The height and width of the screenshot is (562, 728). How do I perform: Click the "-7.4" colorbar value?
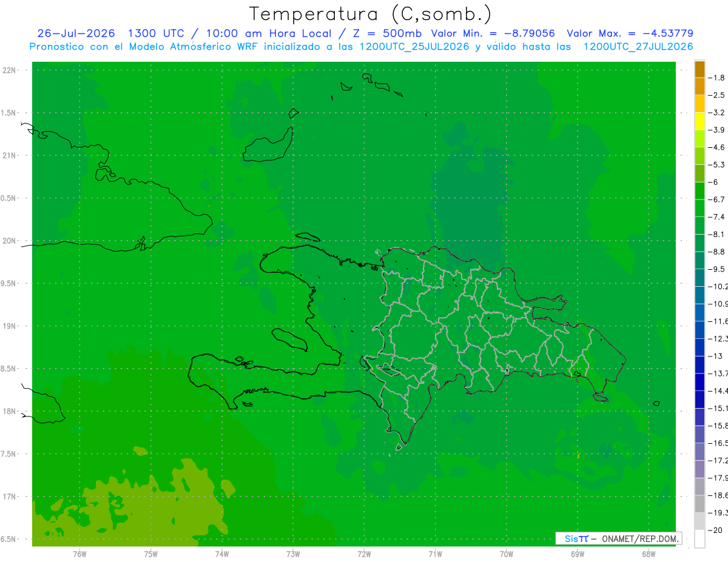point(717,217)
